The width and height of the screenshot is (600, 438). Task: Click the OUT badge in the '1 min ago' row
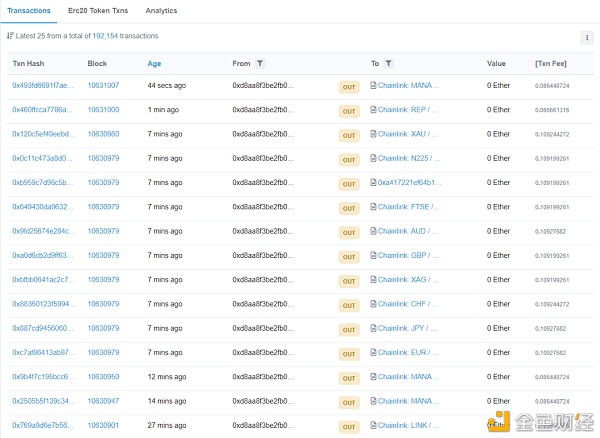(x=349, y=111)
